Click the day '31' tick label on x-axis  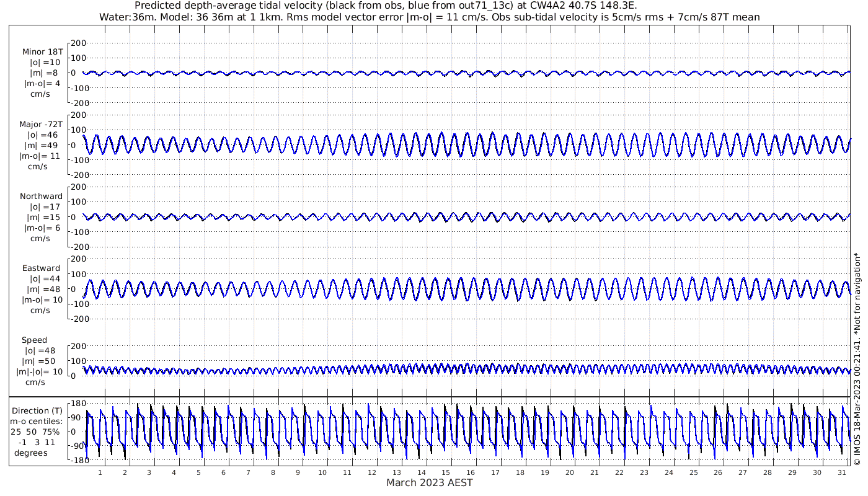(842, 472)
